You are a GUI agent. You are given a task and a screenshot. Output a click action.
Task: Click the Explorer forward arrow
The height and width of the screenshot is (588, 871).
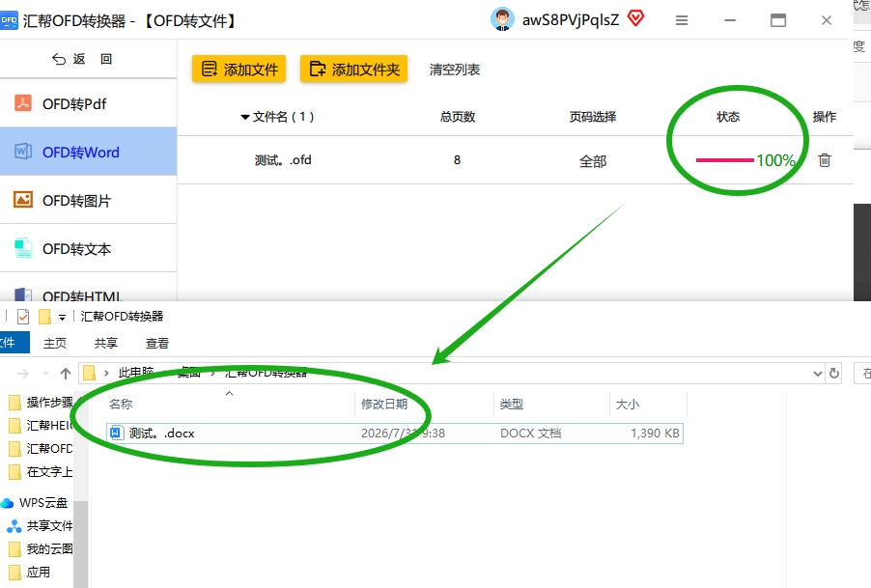[x=23, y=373]
